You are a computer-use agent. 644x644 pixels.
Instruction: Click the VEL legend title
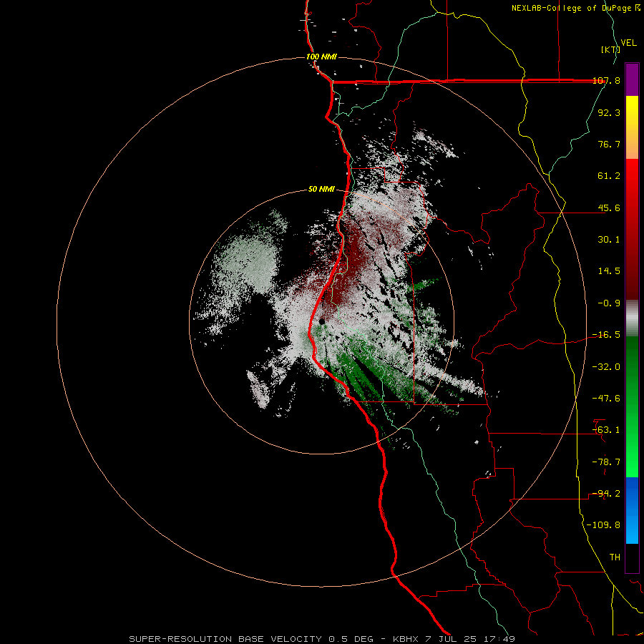(628, 43)
